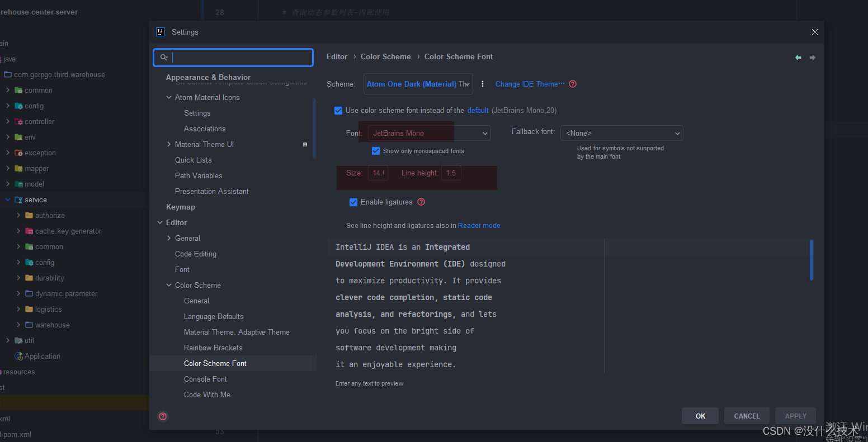
Task: Select Presentation Assistant settings page
Action: tap(212, 191)
